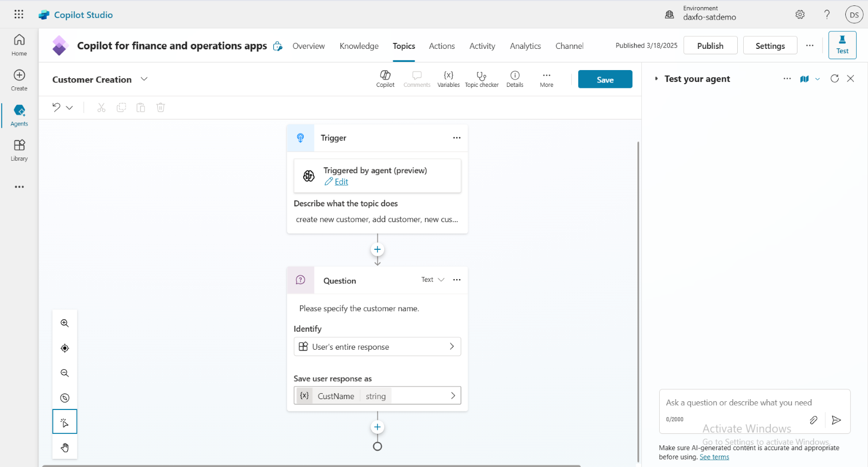Refresh the test agent conversation
This screenshot has width=868, height=467.
click(x=834, y=79)
